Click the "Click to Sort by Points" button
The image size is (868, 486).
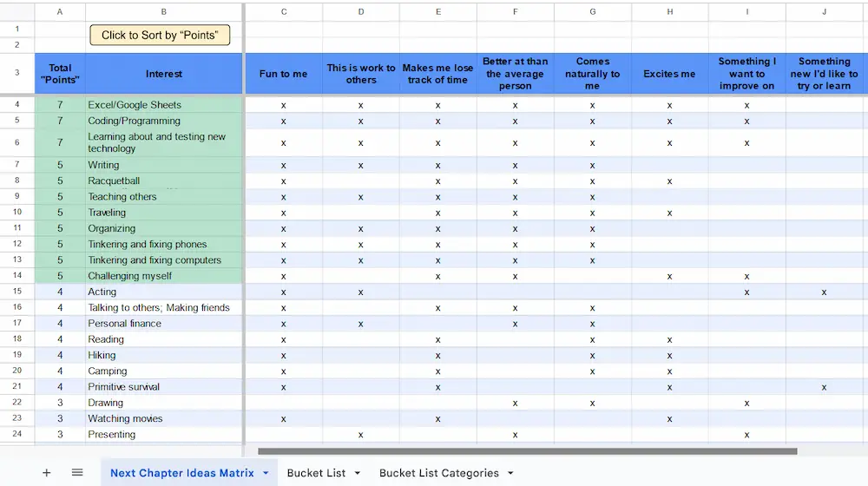(160, 36)
